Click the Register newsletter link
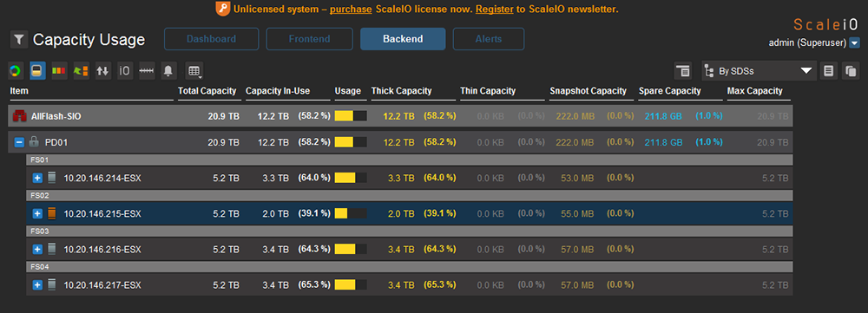Viewport: 868px width, 313px height. click(x=495, y=10)
